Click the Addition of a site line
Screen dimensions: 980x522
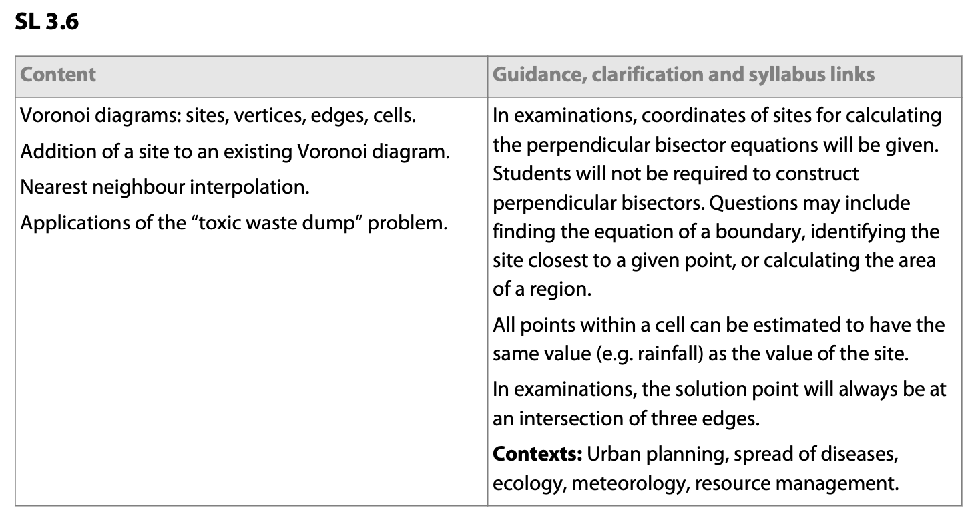235,152
